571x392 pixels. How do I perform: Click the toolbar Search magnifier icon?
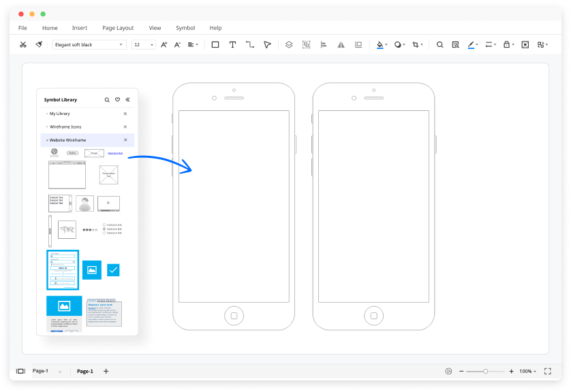(x=440, y=44)
